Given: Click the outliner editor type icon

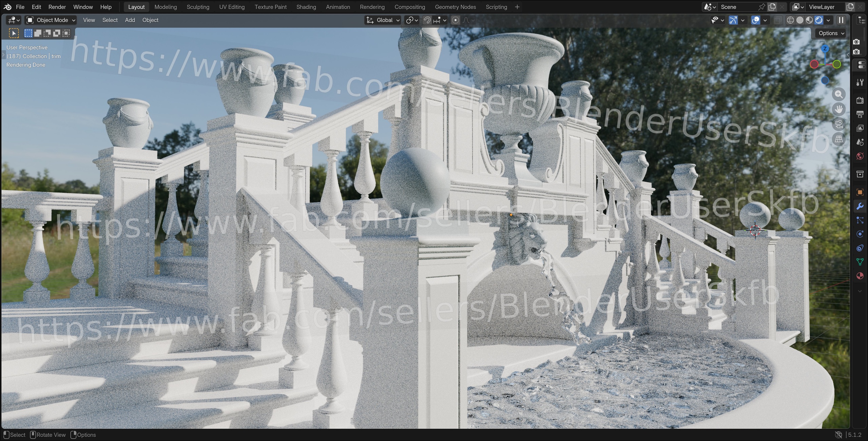Looking at the screenshot, I should coord(861,20).
